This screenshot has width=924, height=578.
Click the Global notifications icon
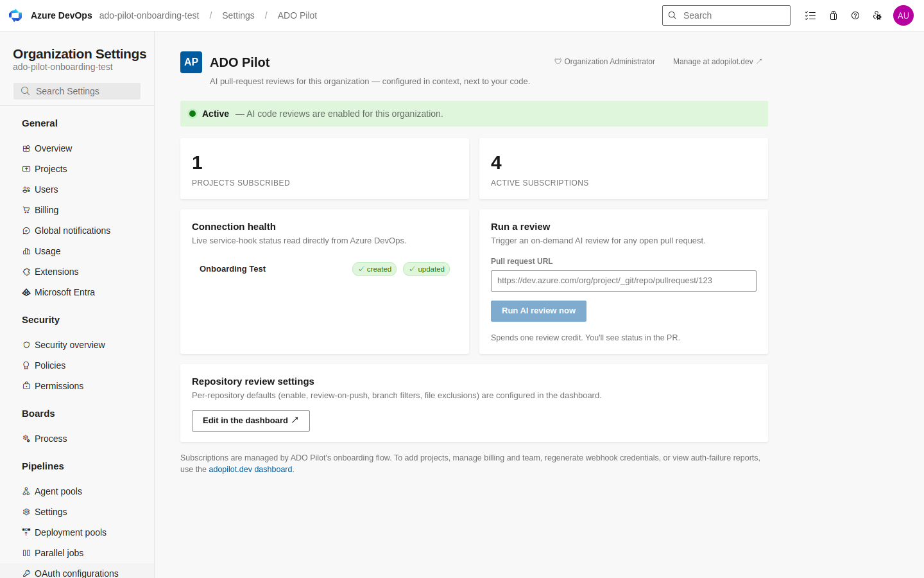click(x=26, y=231)
